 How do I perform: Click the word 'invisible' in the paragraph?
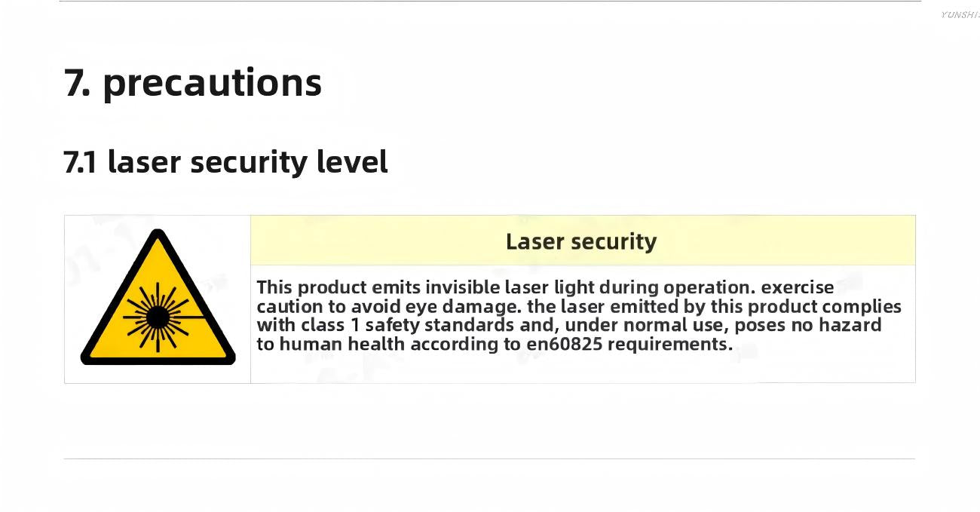coord(464,287)
